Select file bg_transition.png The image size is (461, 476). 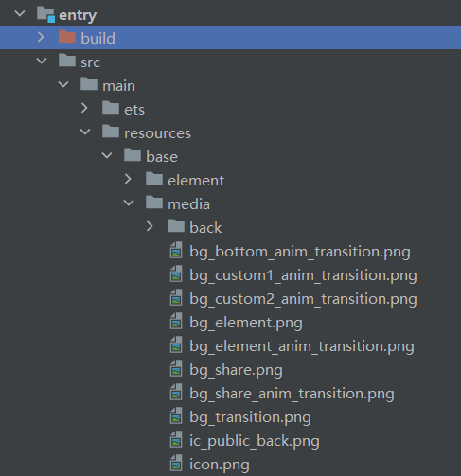click(x=250, y=417)
